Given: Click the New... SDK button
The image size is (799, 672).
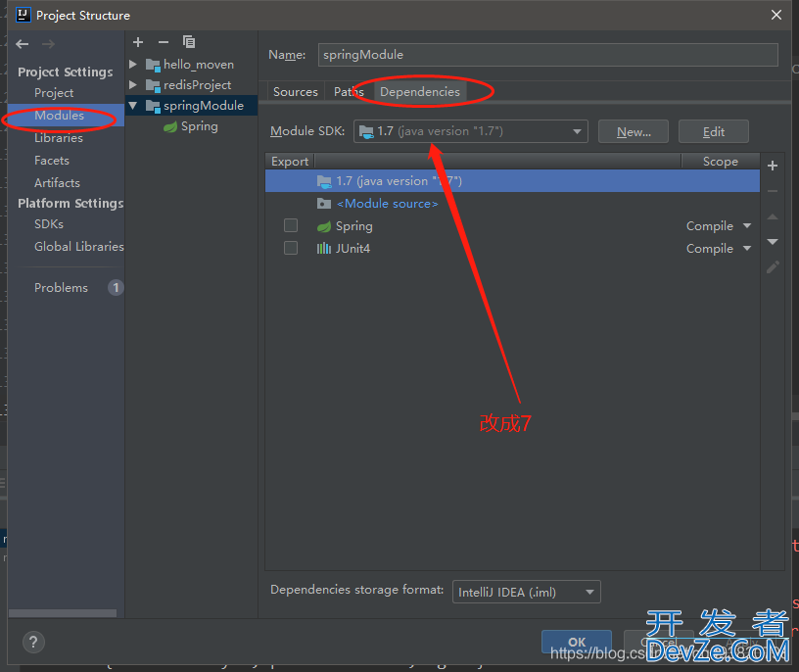Looking at the screenshot, I should tap(634, 132).
